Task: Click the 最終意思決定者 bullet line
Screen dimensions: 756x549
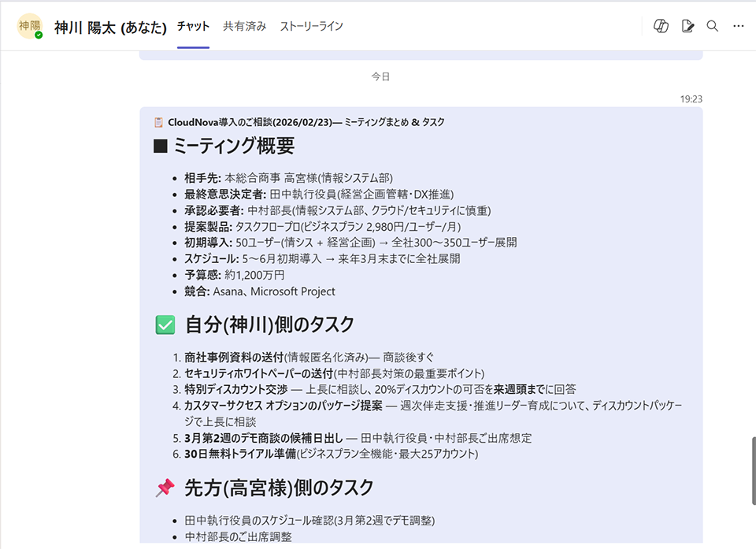Action: pyautogui.click(x=319, y=195)
